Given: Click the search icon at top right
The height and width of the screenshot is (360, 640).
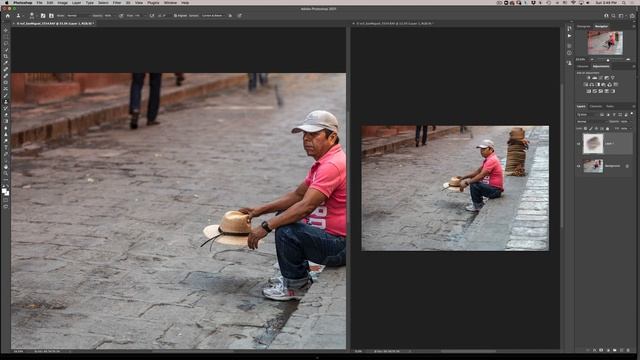Looking at the screenshot, I should tap(613, 16).
